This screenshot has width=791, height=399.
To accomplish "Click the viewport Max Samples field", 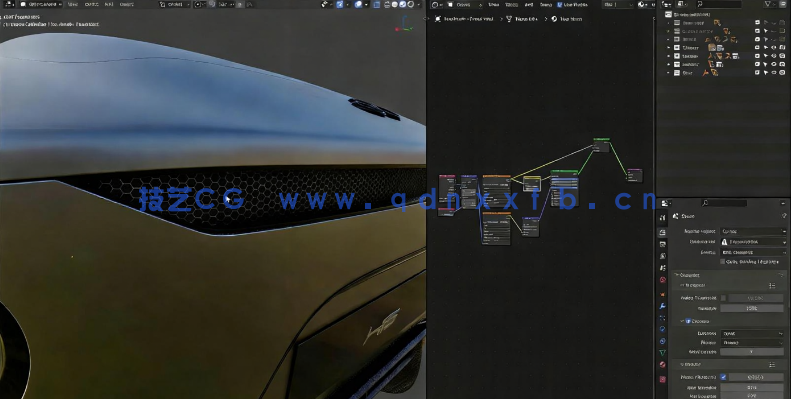I will coord(753,308).
